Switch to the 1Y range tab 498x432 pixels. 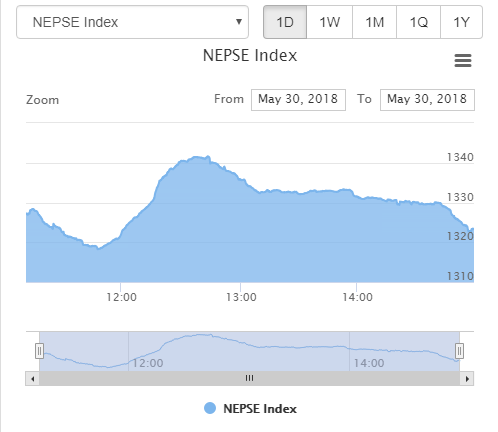(461, 22)
